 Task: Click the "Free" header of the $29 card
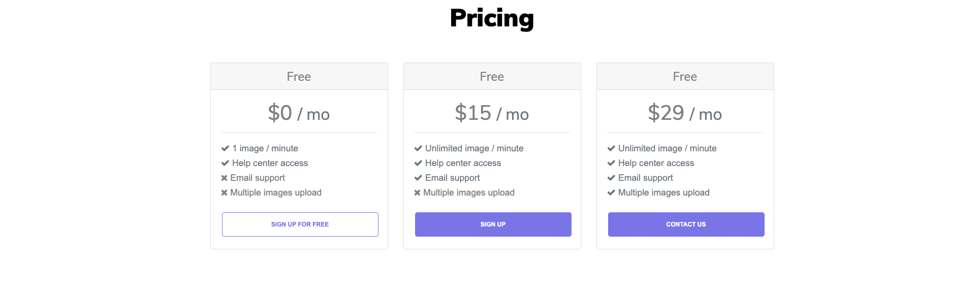tap(685, 77)
